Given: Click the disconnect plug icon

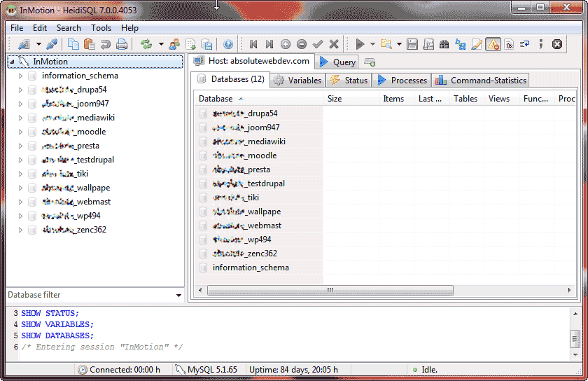Looking at the screenshot, I should click(52, 44).
